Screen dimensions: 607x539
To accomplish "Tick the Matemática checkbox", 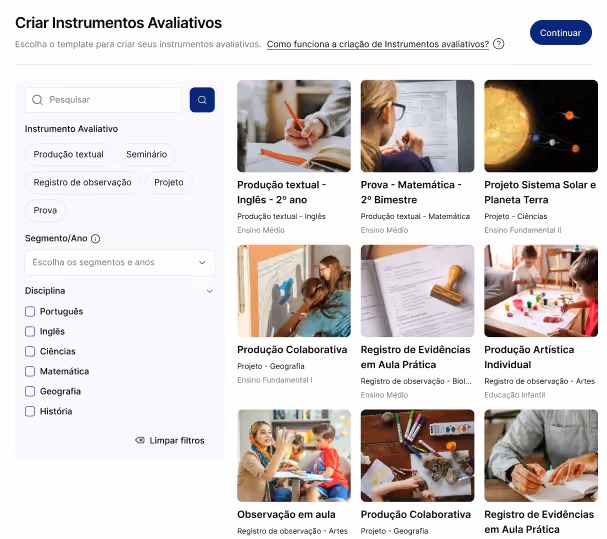I will (x=30, y=371).
